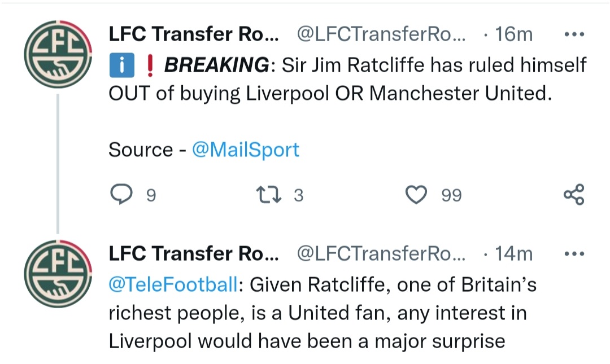
Task: Open the tweet text about Britain's richest people
Action: (323, 313)
